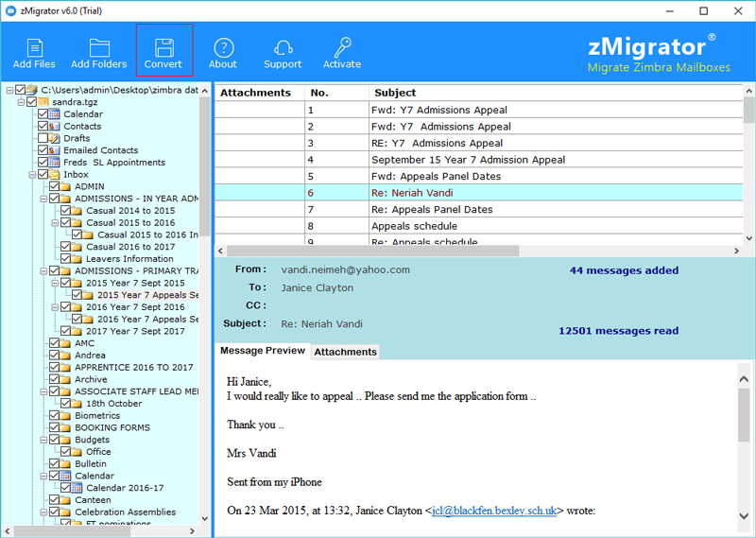756x538 pixels.
Task: Click the Subject column header
Action: point(556,93)
